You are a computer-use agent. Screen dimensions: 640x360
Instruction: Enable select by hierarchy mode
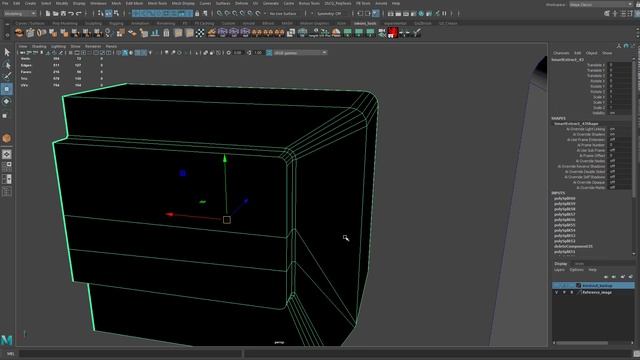101,13
